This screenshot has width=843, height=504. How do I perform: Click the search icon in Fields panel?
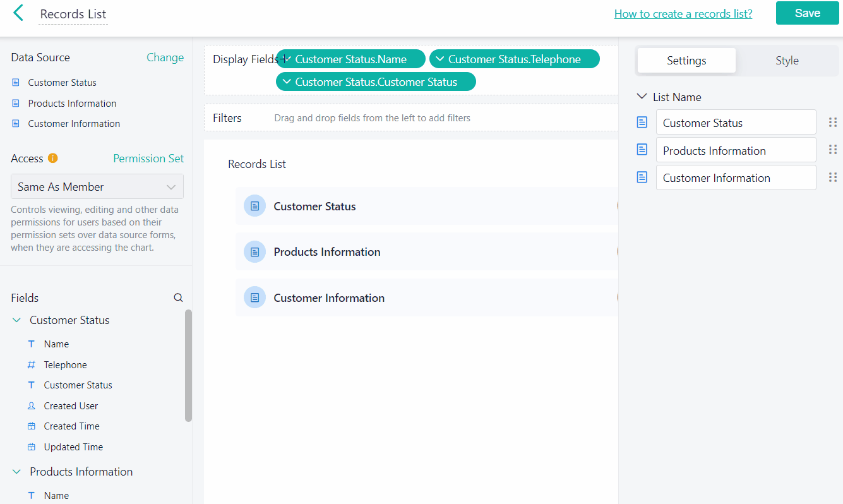[x=178, y=298]
